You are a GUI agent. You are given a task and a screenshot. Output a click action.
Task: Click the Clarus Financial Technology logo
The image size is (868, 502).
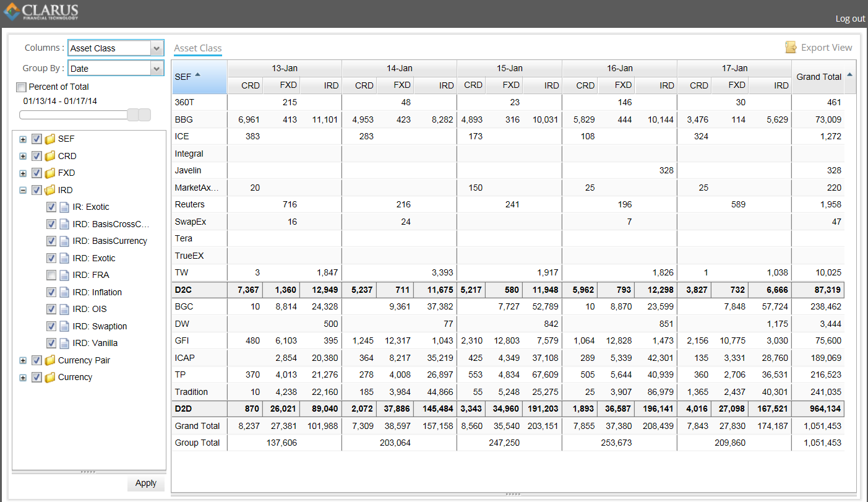[41, 11]
